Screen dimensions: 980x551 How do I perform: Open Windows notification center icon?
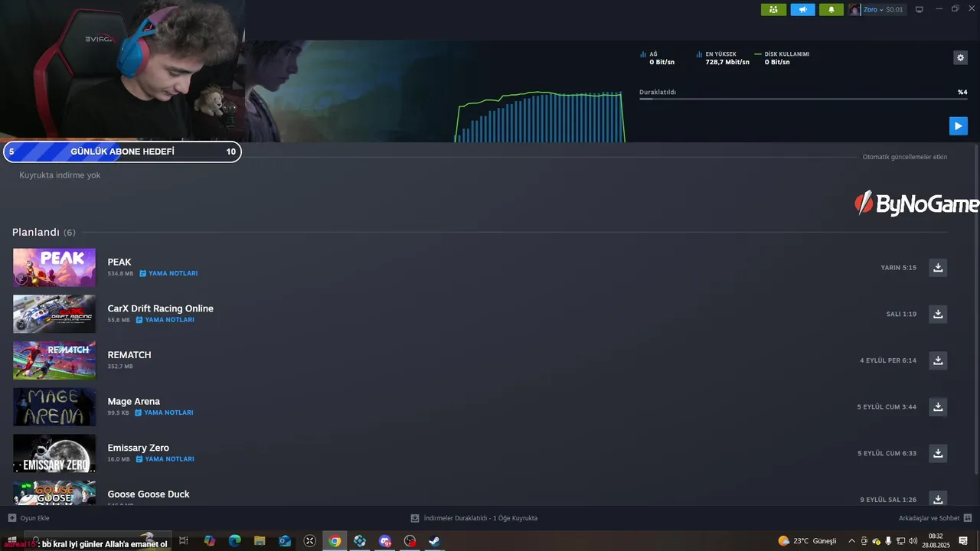click(x=963, y=541)
